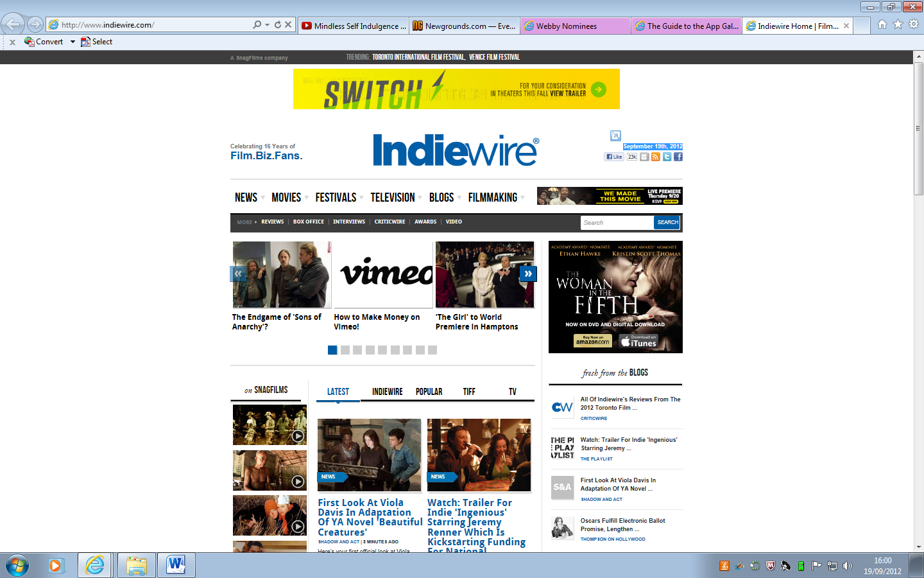
Task: Open the REVIEWS link in the sub-navigation
Action: [x=272, y=222]
